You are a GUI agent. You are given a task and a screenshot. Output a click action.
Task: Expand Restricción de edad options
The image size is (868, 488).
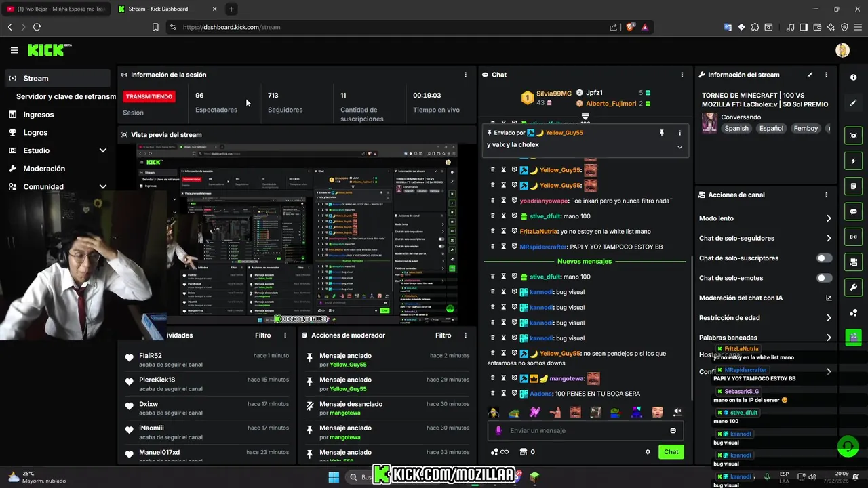pos(829,318)
